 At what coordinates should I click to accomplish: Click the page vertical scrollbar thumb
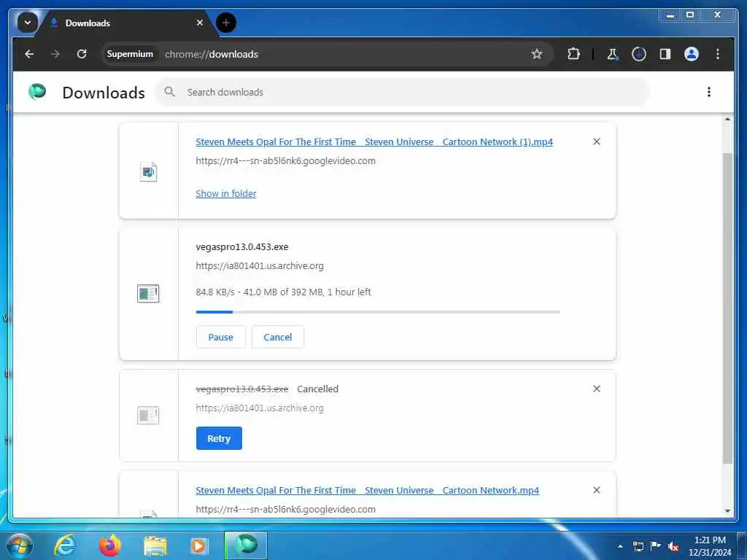[x=727, y=308]
